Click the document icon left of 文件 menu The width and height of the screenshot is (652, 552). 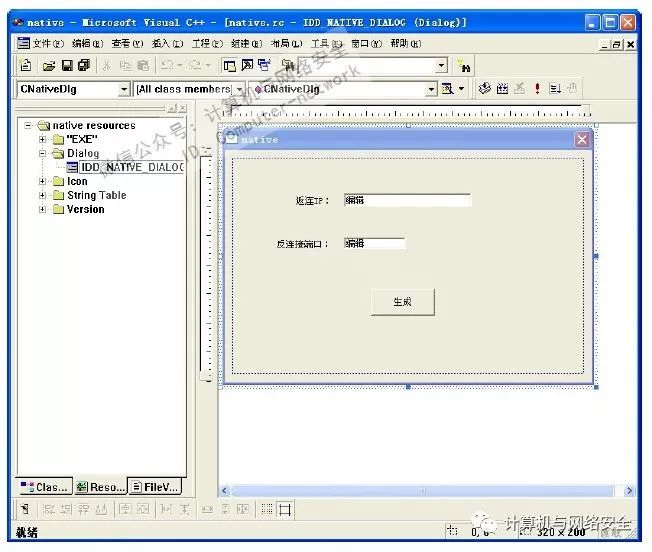(23, 43)
